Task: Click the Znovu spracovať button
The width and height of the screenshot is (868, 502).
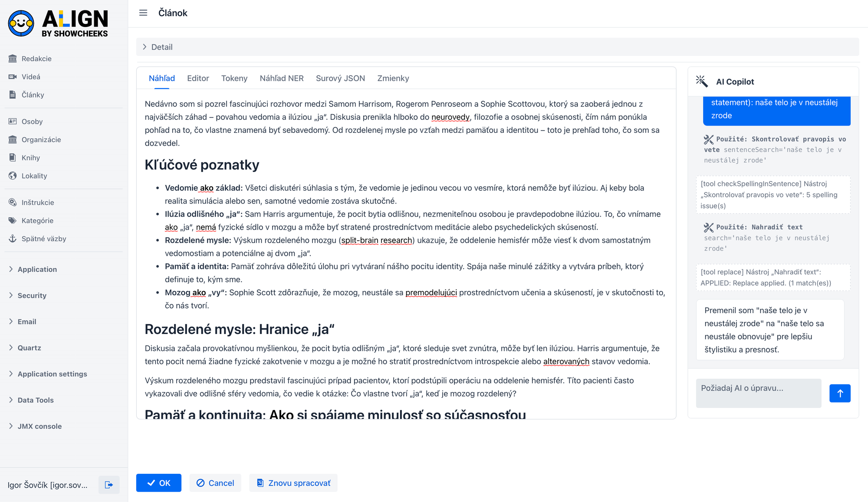Action: point(293,483)
